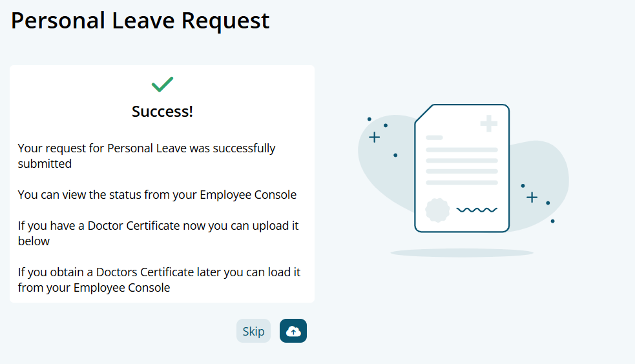
Task: Click the short top line inside the document
Action: [434, 137]
